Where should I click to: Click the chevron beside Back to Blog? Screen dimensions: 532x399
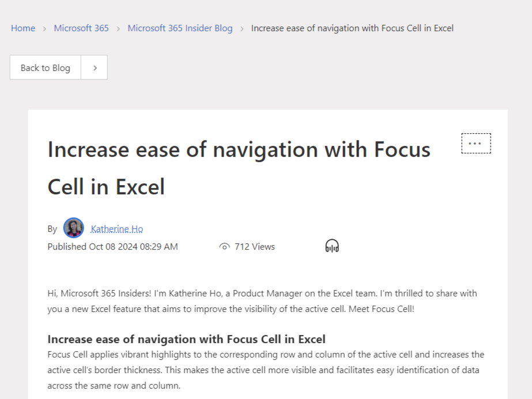pos(94,67)
